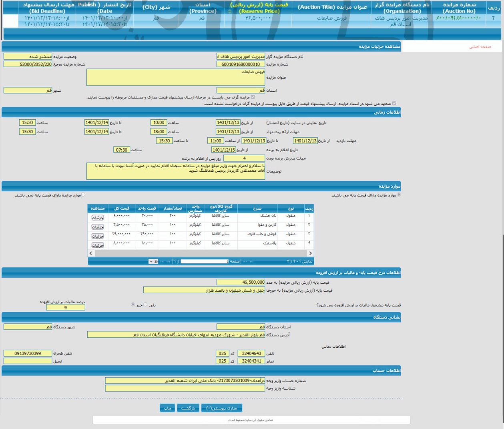Screen dimensions: 504x429
Task: Click the table's right horizontal scroll arrow
Action: click(310, 253)
